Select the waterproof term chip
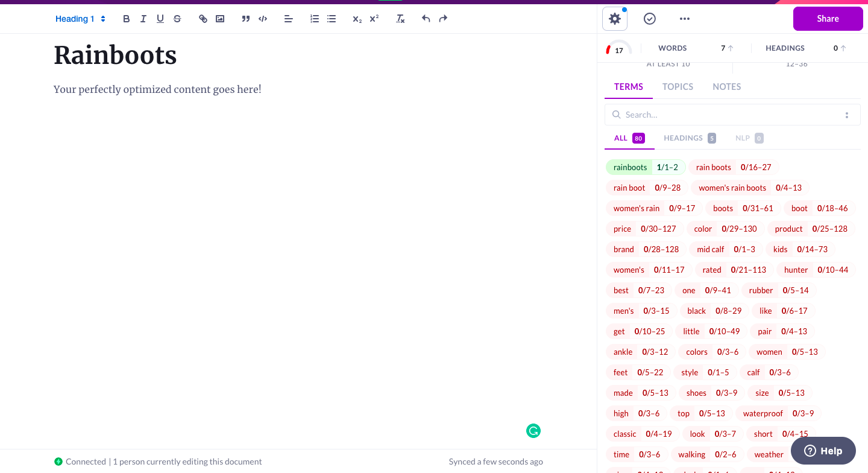The image size is (868, 473). [778, 413]
